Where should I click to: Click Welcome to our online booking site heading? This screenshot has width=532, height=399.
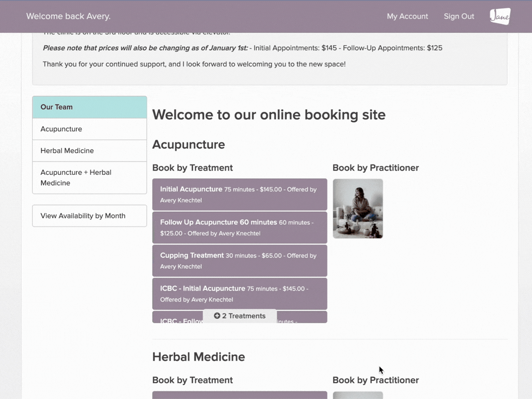(269, 115)
